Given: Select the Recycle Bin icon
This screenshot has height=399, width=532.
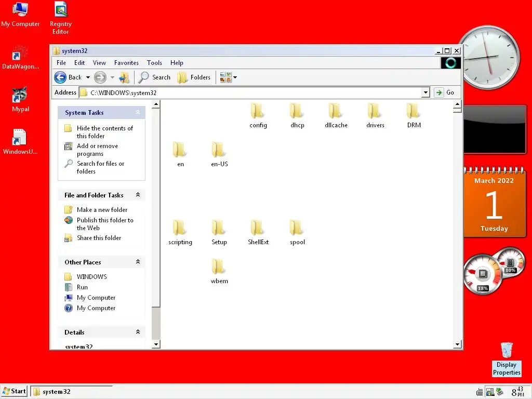Looking at the screenshot, I should [507, 350].
